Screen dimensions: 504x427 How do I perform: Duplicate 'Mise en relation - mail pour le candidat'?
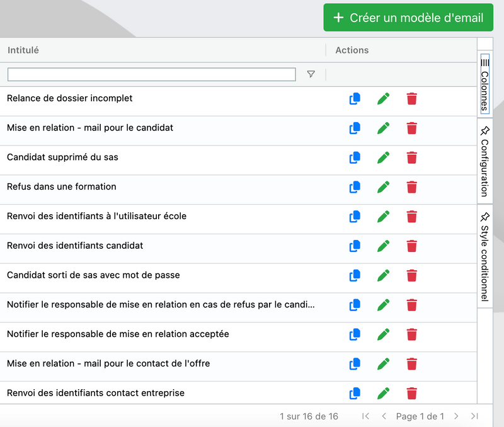tap(355, 128)
